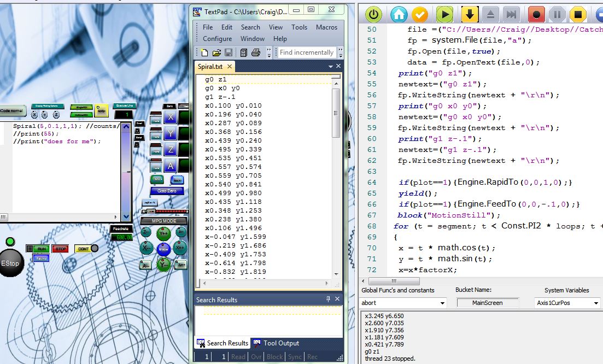Open the Macros menu in TextPad
Viewport: 603px width, 364px height.
(x=326, y=27)
